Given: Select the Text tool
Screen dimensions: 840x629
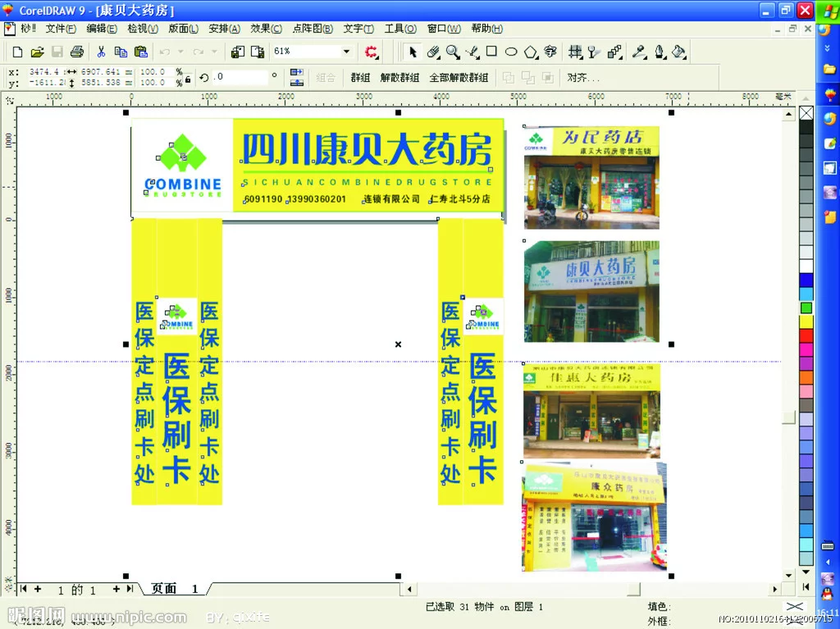Looking at the screenshot, I should pos(550,52).
